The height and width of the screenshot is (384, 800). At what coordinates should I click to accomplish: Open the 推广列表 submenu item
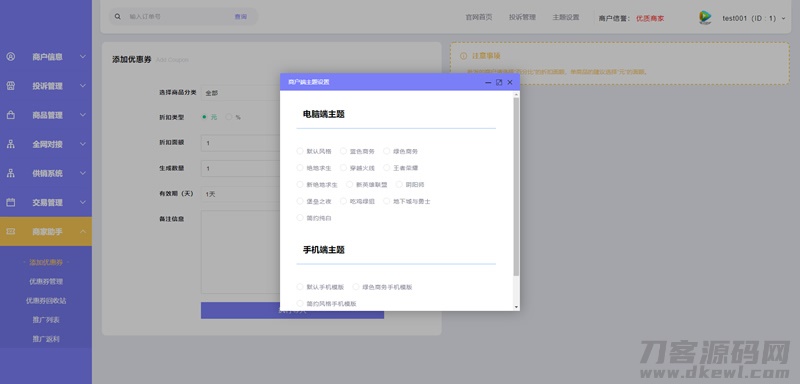point(46,320)
